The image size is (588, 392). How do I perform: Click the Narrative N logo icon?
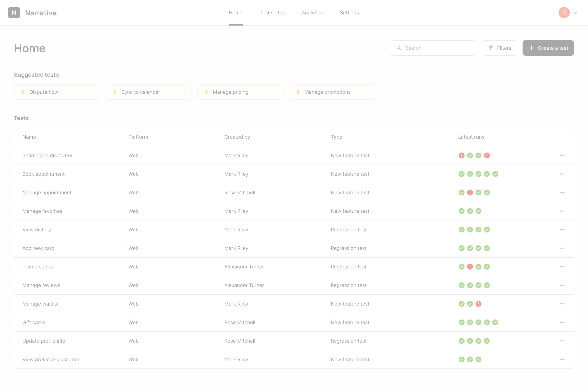click(14, 12)
